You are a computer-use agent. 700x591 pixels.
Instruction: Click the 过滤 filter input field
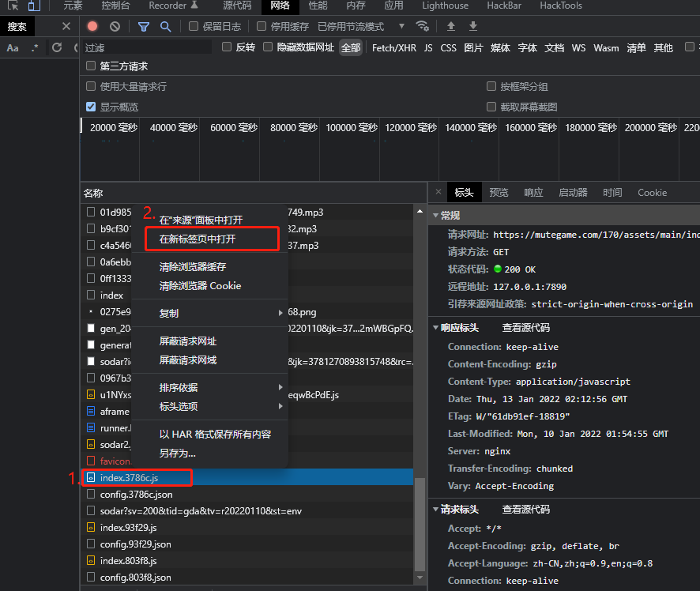click(148, 47)
